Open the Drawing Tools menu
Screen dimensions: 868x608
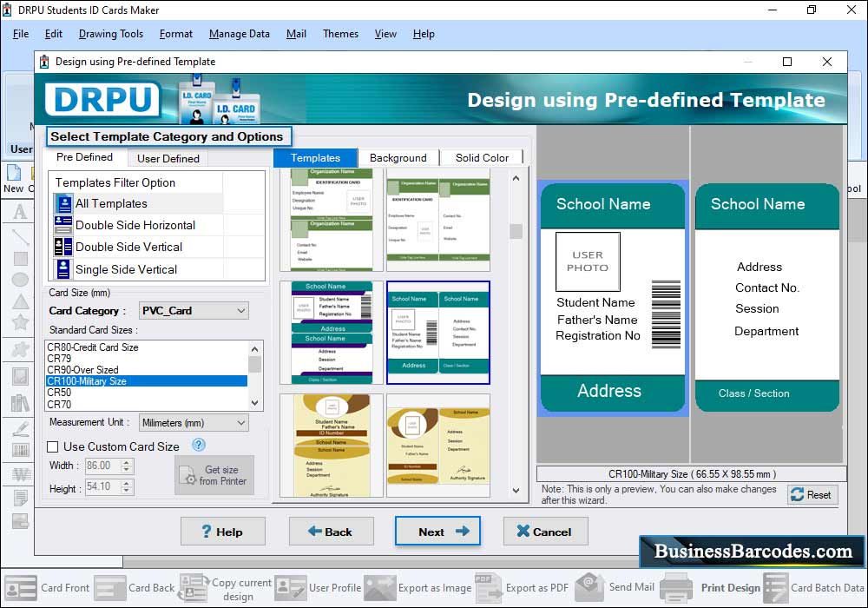click(x=111, y=34)
